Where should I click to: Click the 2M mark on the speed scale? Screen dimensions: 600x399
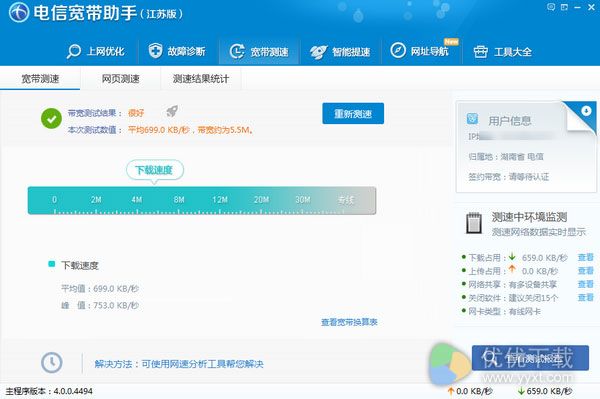pos(96,199)
